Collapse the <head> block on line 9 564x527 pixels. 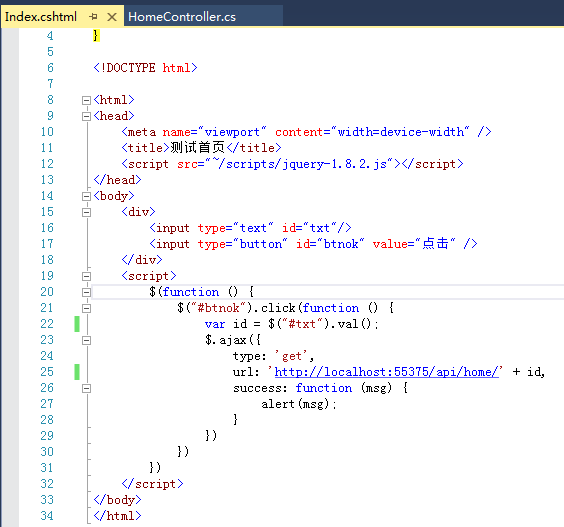(86, 116)
